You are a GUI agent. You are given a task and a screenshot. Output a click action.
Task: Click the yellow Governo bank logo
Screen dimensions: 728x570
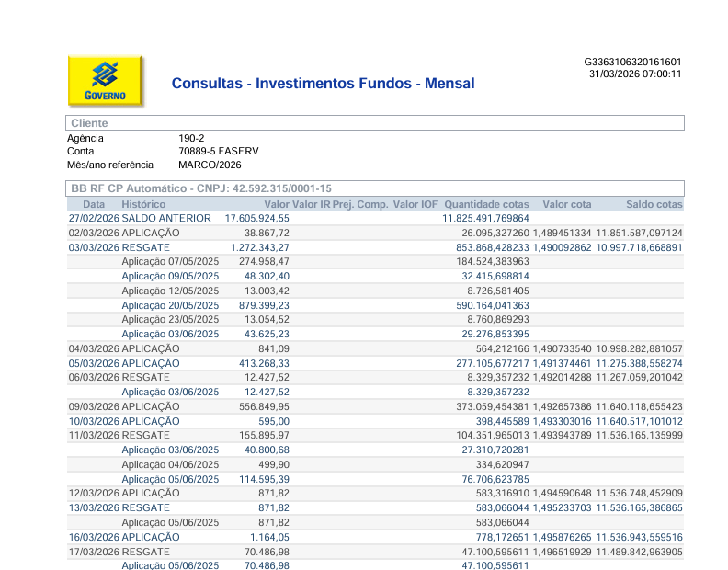pos(105,81)
